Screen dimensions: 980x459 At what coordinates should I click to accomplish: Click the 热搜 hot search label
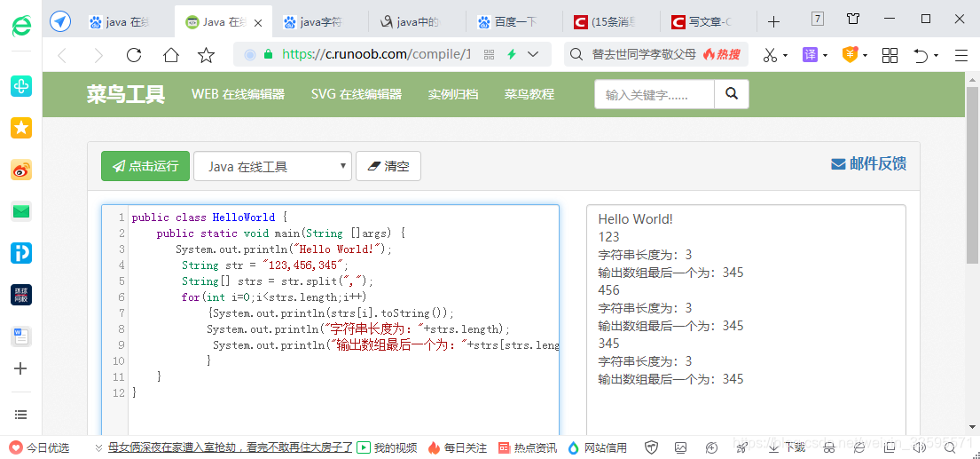point(721,54)
